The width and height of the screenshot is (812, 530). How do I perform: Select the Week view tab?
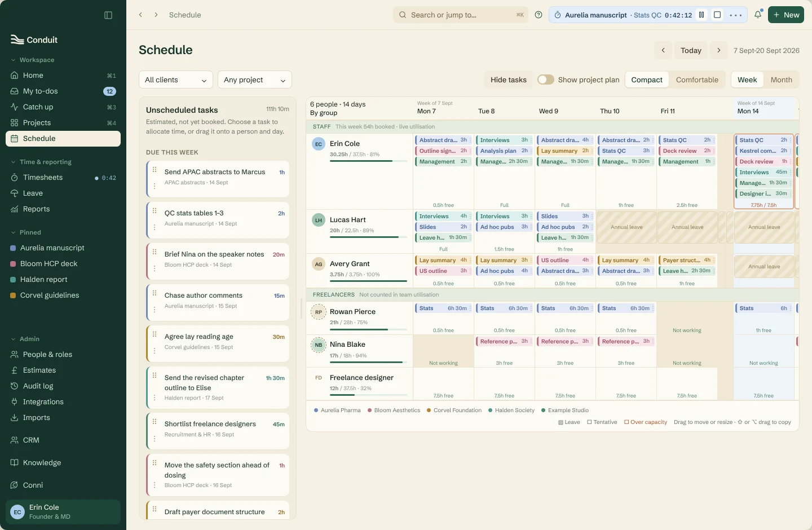(747, 80)
